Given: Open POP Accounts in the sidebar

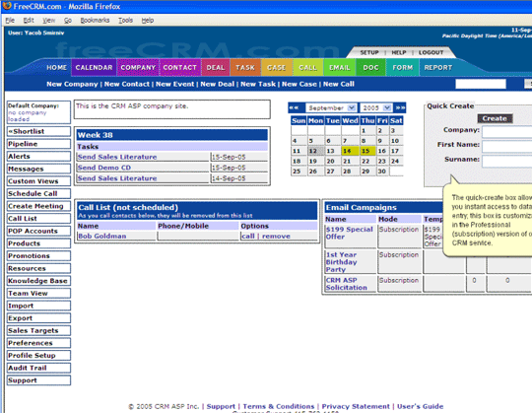Looking at the screenshot, I should tap(38, 231).
